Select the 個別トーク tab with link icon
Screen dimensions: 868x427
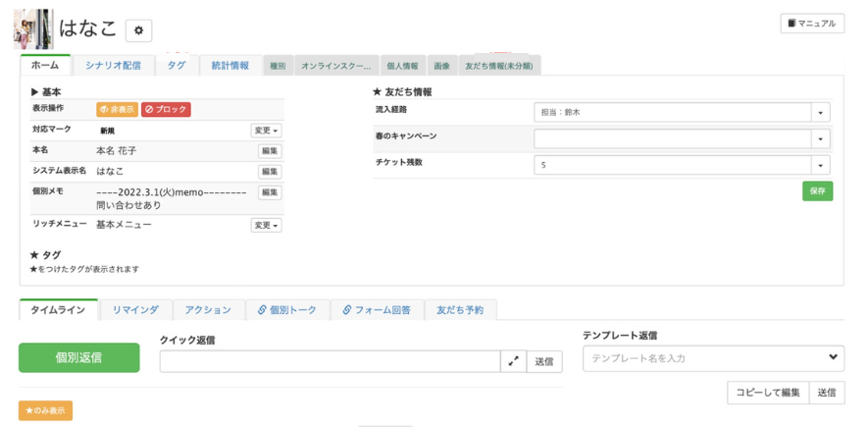pos(287,310)
